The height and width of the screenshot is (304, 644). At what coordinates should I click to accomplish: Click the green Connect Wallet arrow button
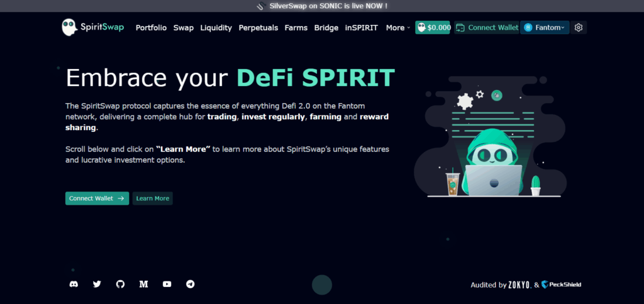coord(97,198)
